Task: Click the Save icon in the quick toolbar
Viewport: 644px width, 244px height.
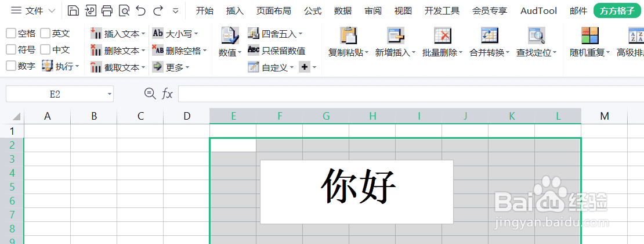Action: point(73,10)
